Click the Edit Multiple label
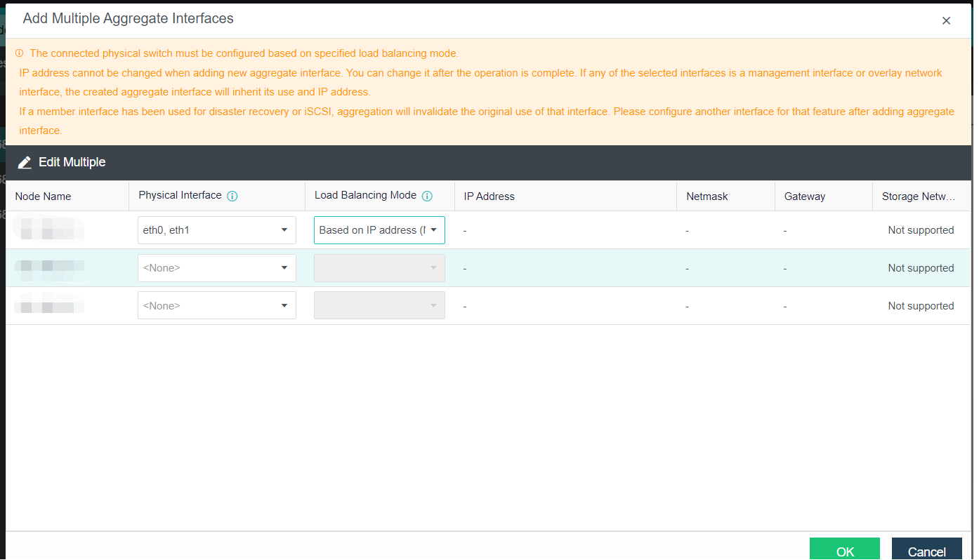This screenshot has width=979, height=560. pyautogui.click(x=72, y=163)
